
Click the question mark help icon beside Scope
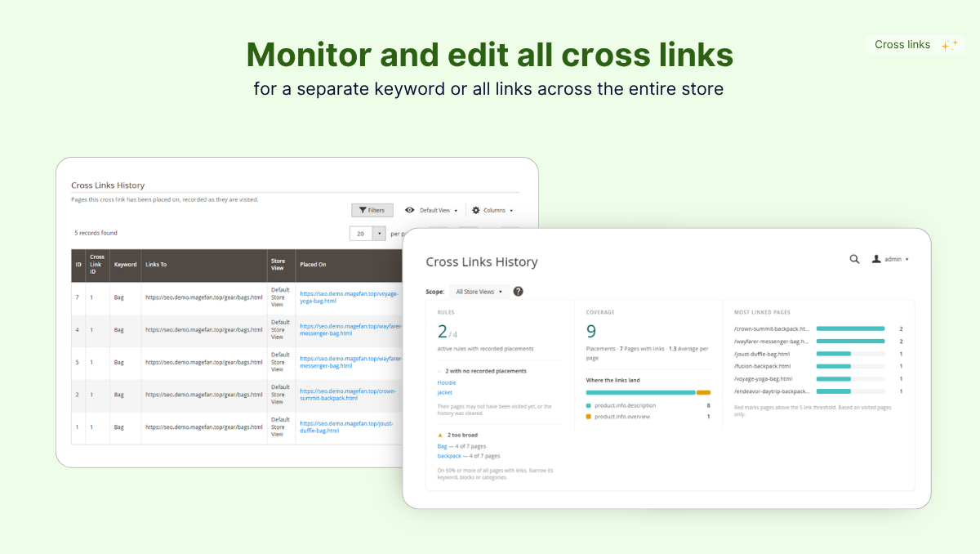pos(518,292)
